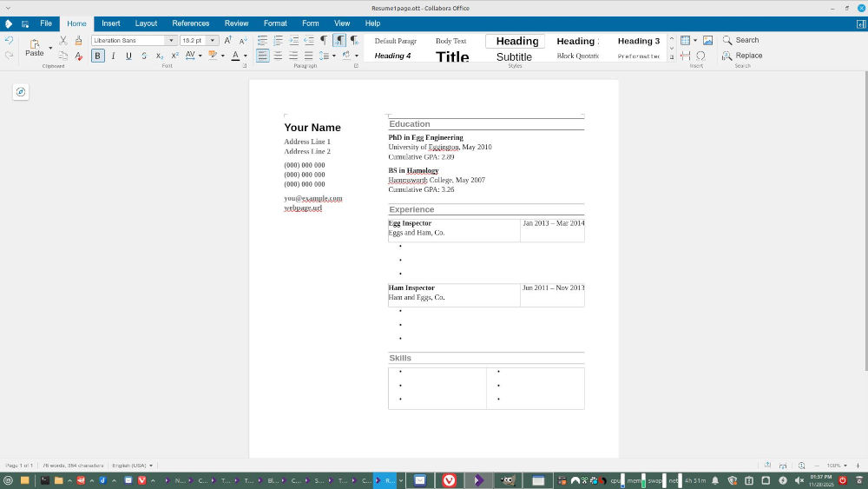Open the Liberation Sans font name dropdown
The width and height of the screenshot is (868, 489).
171,40
